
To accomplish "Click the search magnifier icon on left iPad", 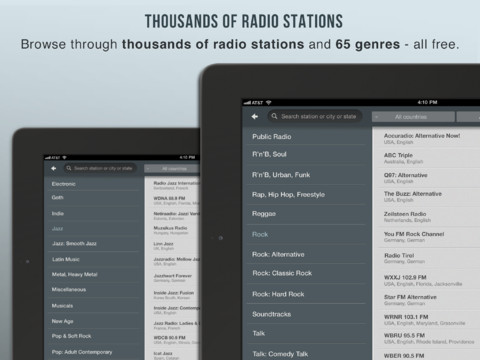I will (x=69, y=168).
